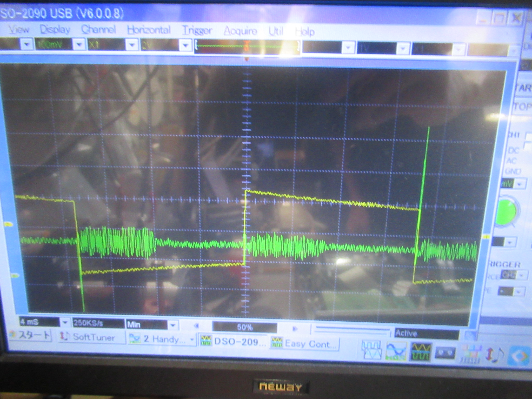The width and height of the screenshot is (532, 399).
Task: Select GND coupling for CH1
Action: pyautogui.click(x=513, y=172)
